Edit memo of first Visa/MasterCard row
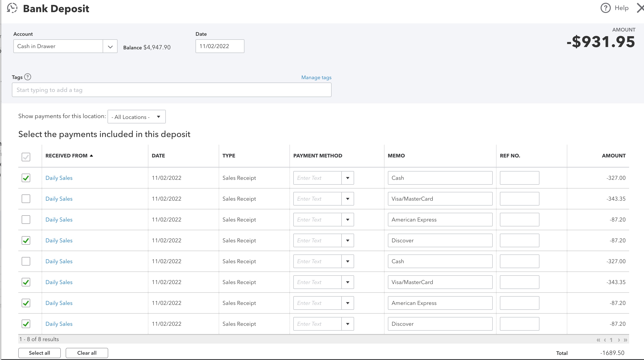The width and height of the screenshot is (644, 360). [440, 199]
